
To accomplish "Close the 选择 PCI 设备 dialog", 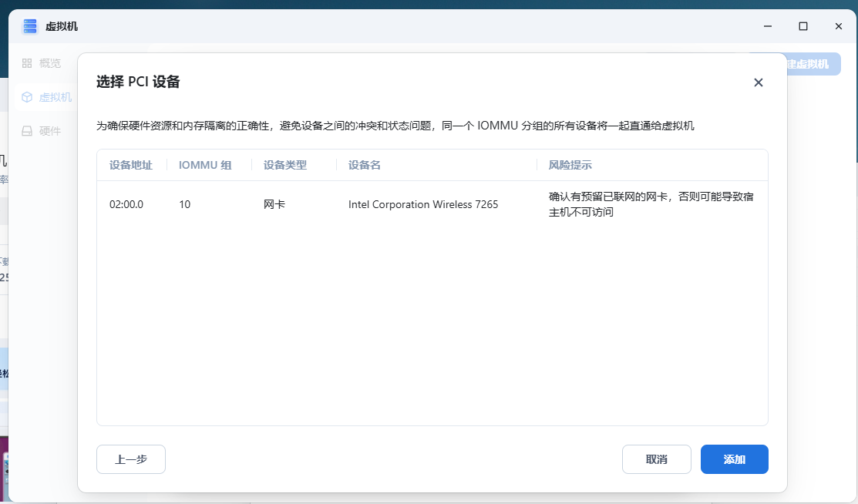I will (x=758, y=82).
